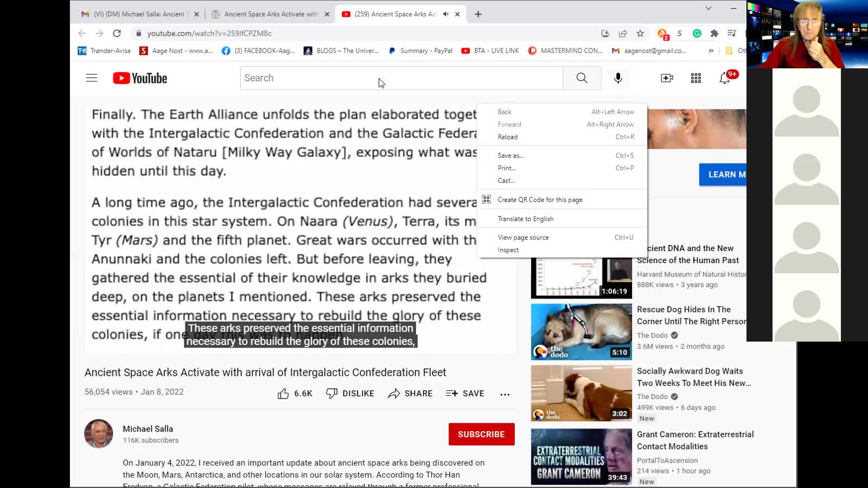Open the Extensions puzzle icon
Viewport: 868px width, 488px height.
714,33
